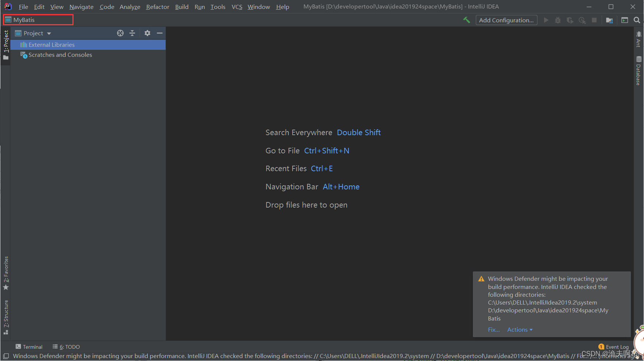Open the View menu
The width and height of the screenshot is (644, 361).
tap(57, 7)
